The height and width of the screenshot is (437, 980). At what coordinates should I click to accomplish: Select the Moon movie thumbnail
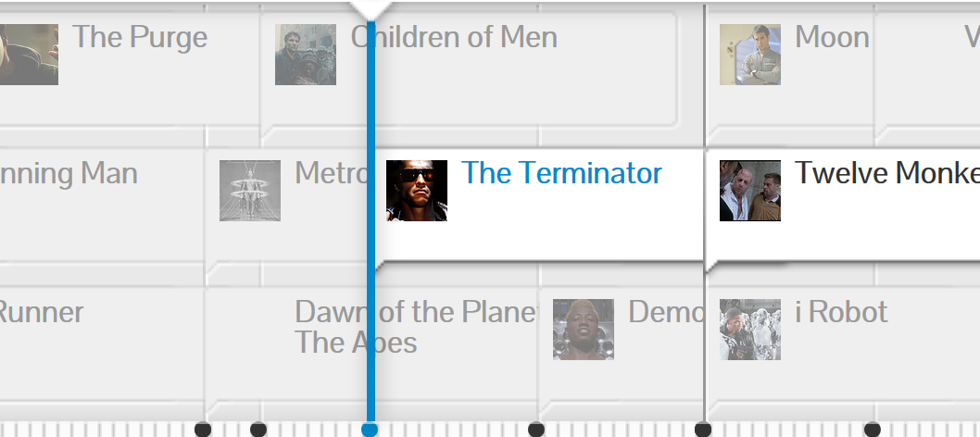pyautogui.click(x=749, y=55)
